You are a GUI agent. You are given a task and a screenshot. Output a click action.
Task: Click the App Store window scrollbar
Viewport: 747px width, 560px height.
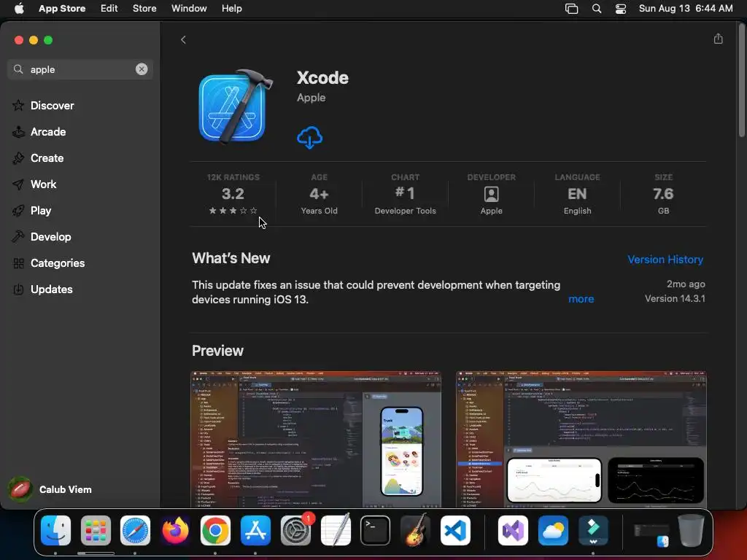pos(741,81)
